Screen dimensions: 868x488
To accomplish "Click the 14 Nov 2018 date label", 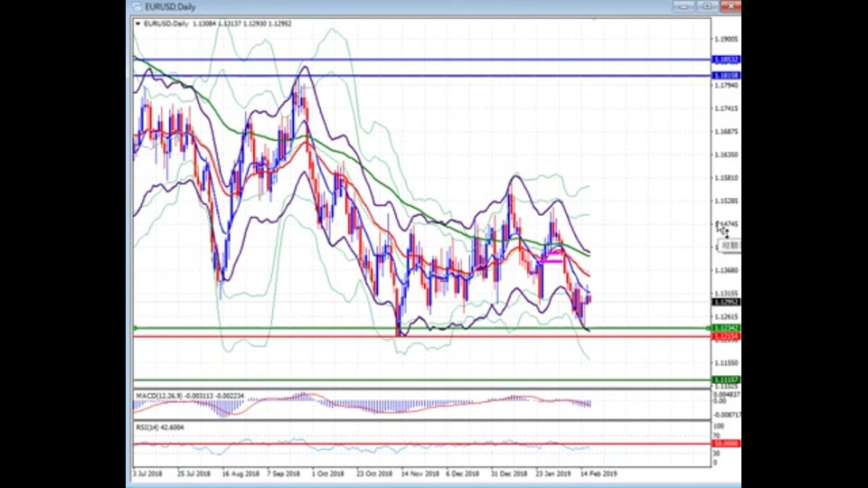I will tap(420, 474).
